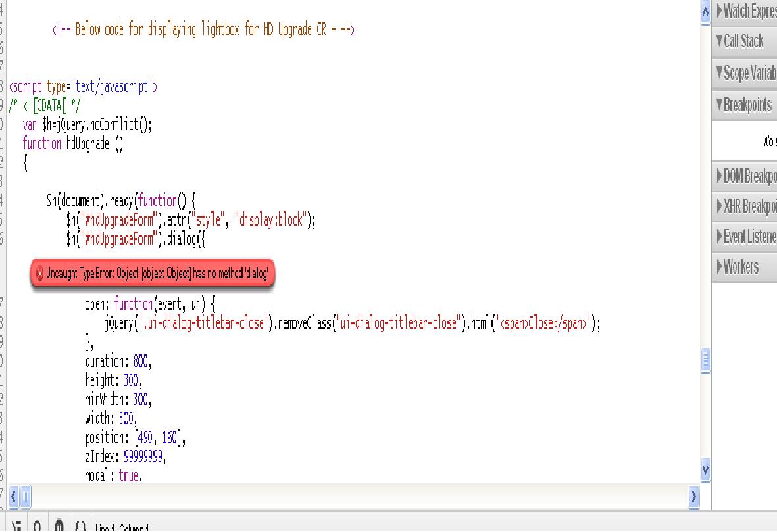Click the '$h("#hdUpgradeForm").dialog({' line
777x532 pixels.
click(136, 239)
